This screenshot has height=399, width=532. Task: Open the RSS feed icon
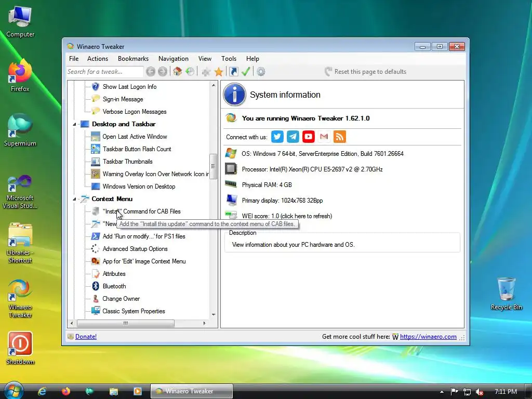(340, 137)
